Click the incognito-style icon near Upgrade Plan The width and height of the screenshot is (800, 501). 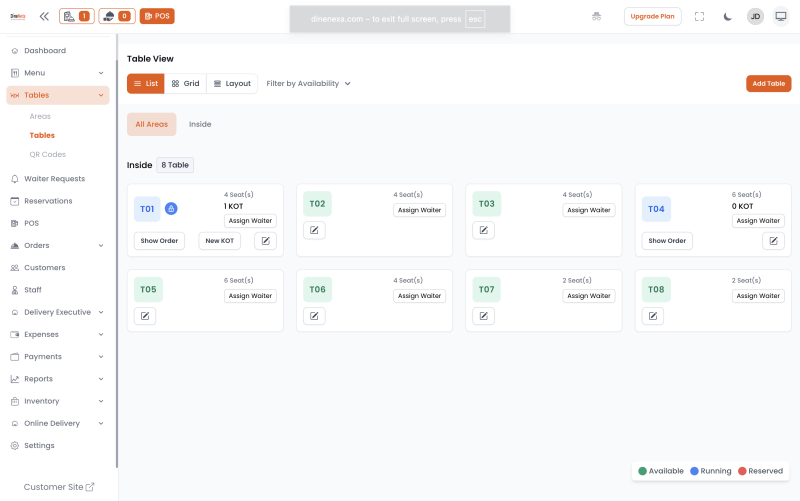[596, 16]
